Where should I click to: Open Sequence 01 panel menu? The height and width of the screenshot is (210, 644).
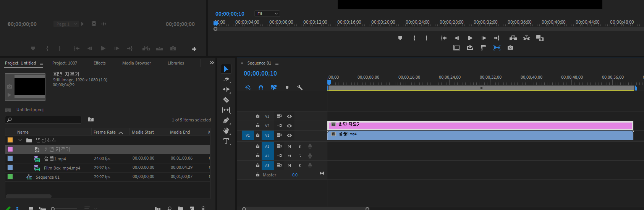tap(277, 63)
